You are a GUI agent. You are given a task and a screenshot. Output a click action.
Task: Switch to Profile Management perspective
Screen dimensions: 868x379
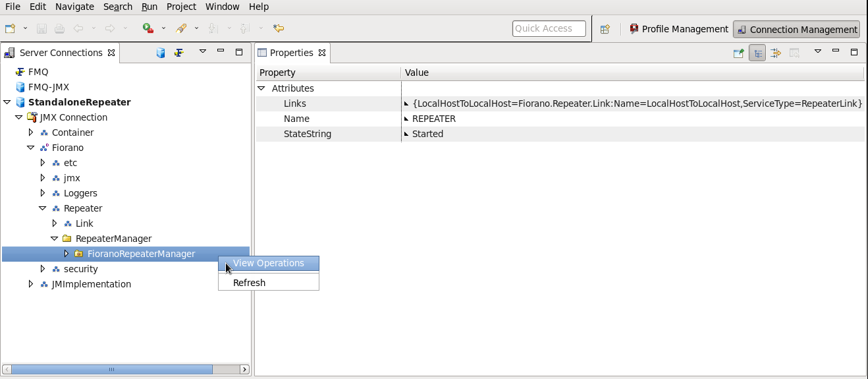coord(679,29)
